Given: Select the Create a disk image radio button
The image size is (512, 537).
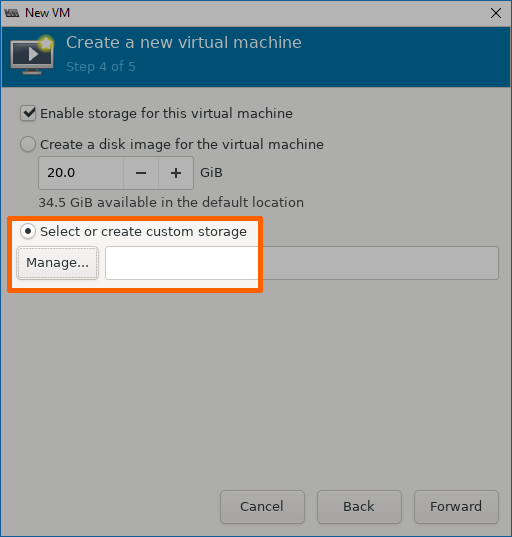Looking at the screenshot, I should (x=28, y=144).
